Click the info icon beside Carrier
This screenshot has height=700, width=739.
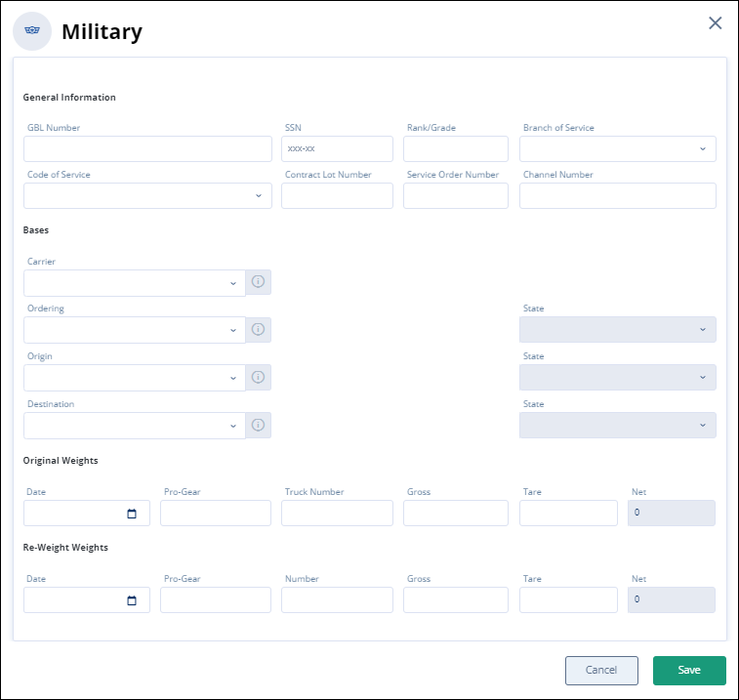point(258,282)
